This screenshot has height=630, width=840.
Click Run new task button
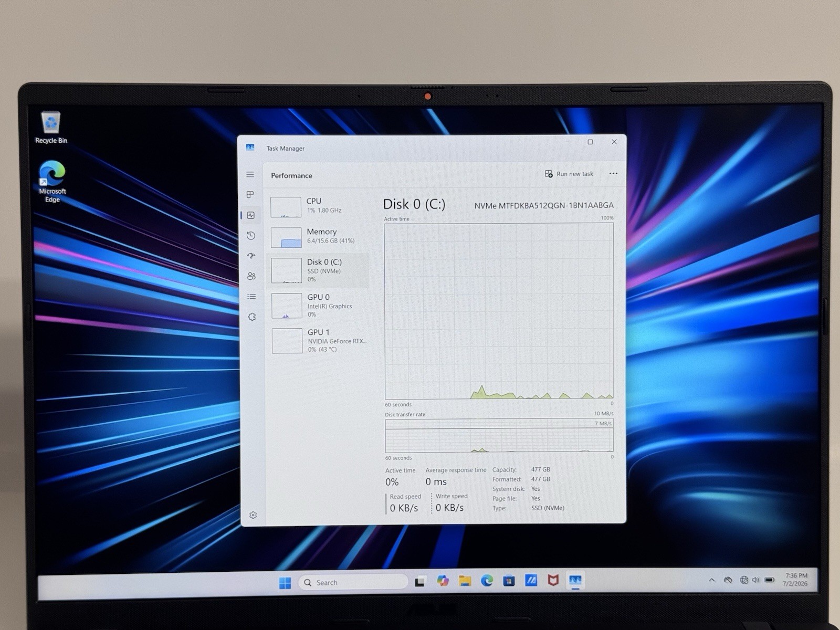[569, 174]
